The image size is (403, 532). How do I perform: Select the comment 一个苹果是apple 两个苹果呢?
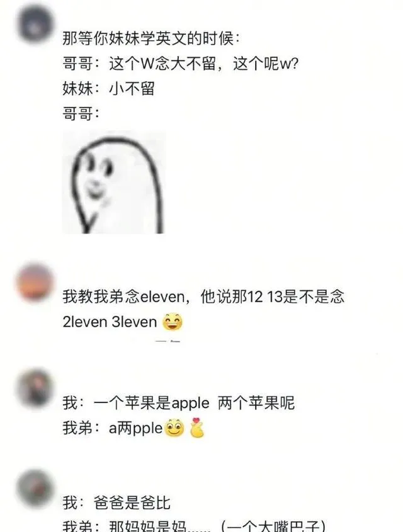[x=178, y=403]
